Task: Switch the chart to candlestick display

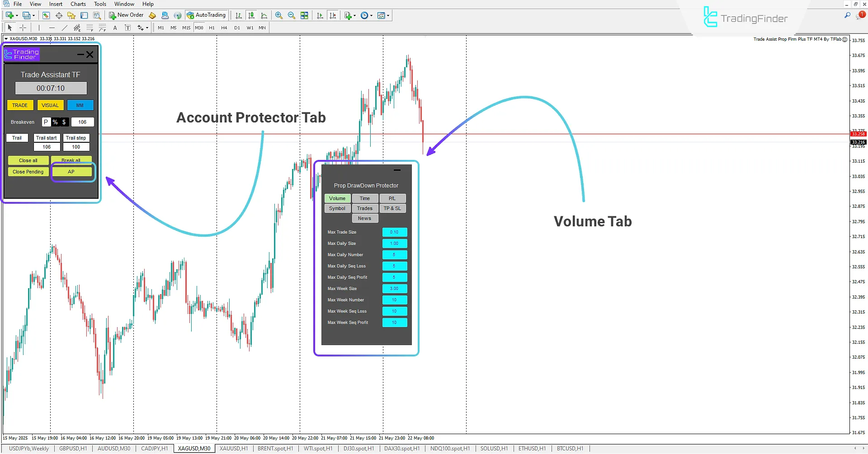Action: point(251,15)
